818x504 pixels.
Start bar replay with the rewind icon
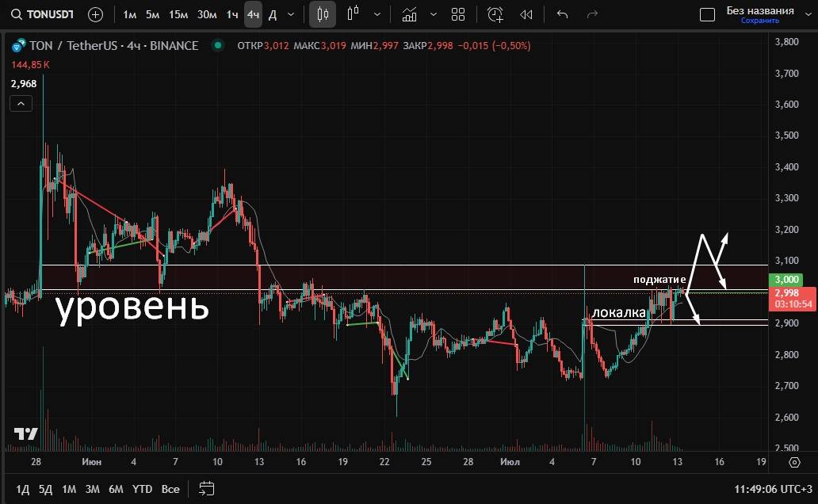[526, 14]
